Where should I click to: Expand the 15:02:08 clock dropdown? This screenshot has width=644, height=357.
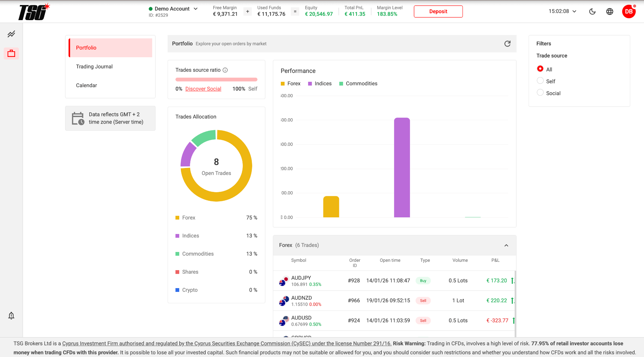(x=563, y=11)
